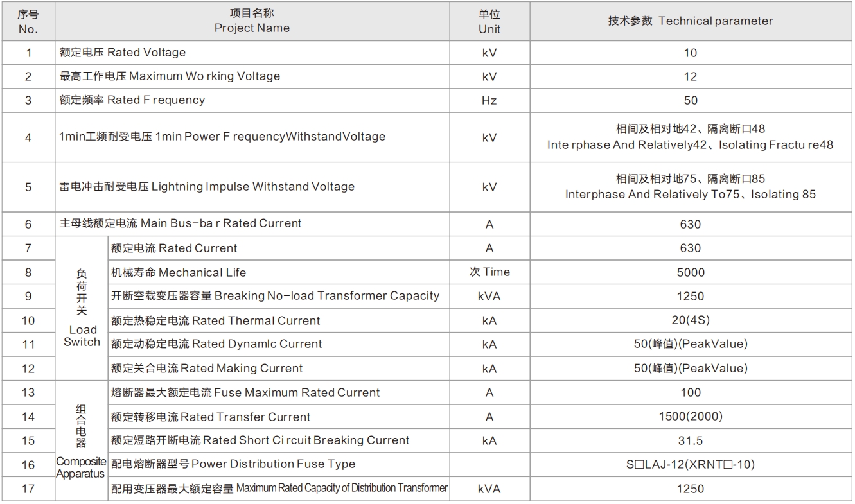Select the 'Isolating Fracture48' parameter cell
The height and width of the screenshot is (504, 855).
point(690,137)
